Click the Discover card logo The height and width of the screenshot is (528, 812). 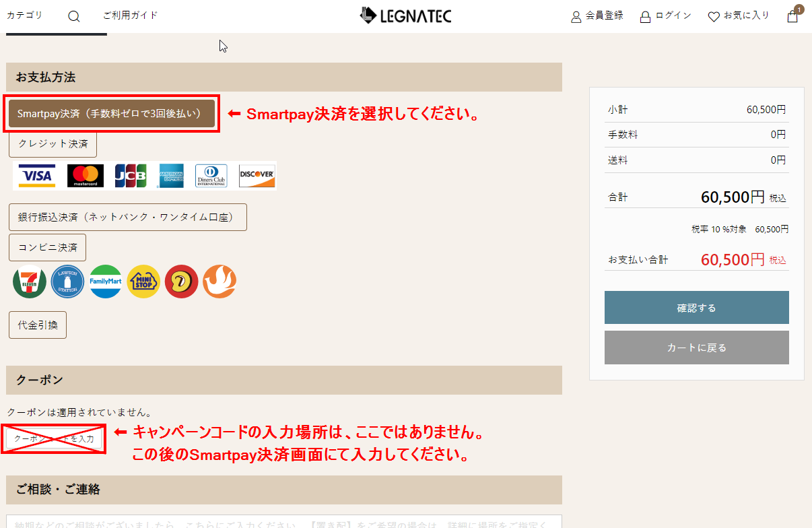click(x=257, y=176)
